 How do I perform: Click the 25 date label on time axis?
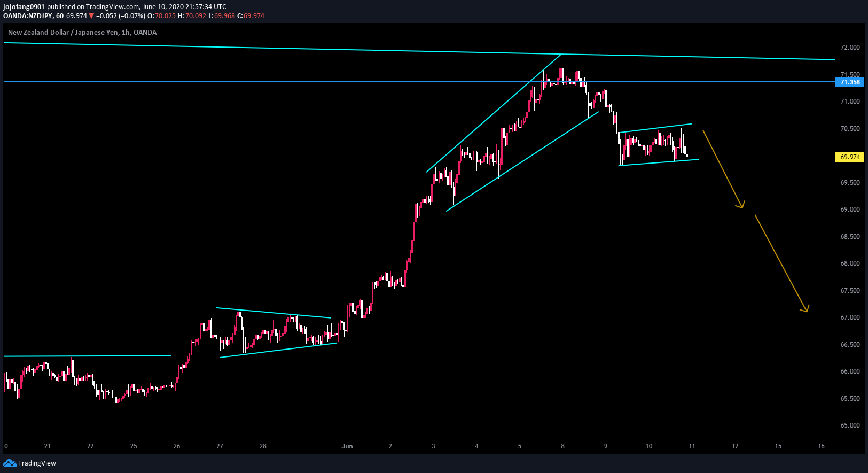click(134, 446)
